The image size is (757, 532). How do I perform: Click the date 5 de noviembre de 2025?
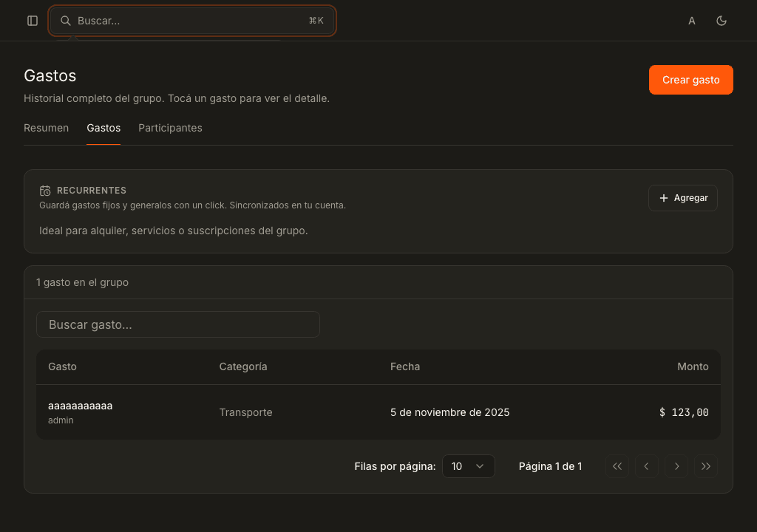coord(450,412)
